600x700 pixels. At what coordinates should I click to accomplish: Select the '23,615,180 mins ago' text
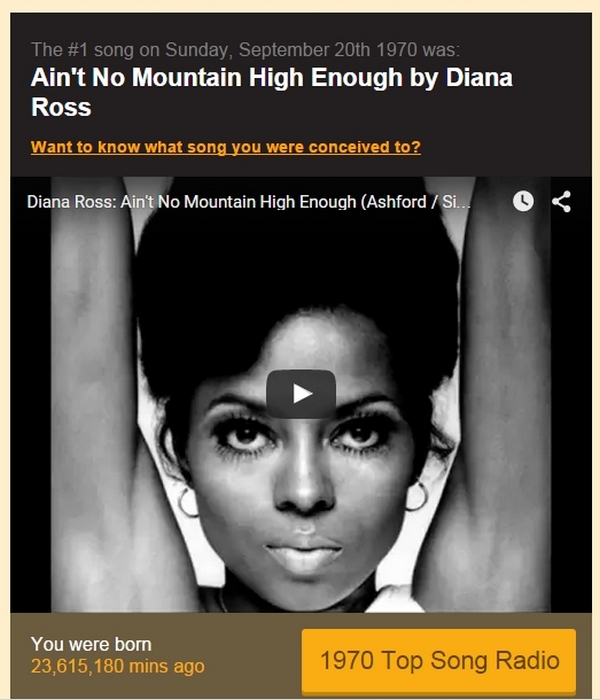pyautogui.click(x=118, y=666)
